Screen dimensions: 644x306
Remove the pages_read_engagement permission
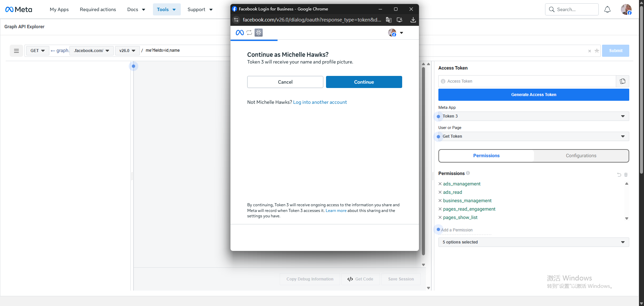[x=440, y=209]
